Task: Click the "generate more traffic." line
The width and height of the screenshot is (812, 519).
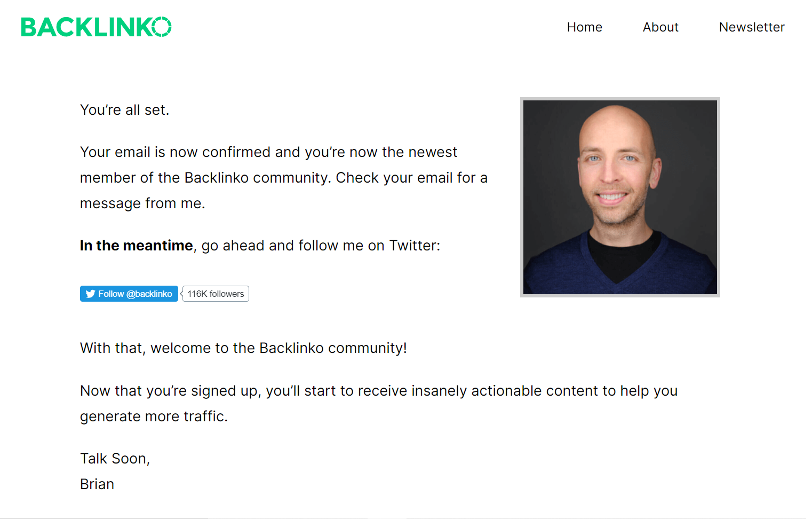Action: (154, 416)
